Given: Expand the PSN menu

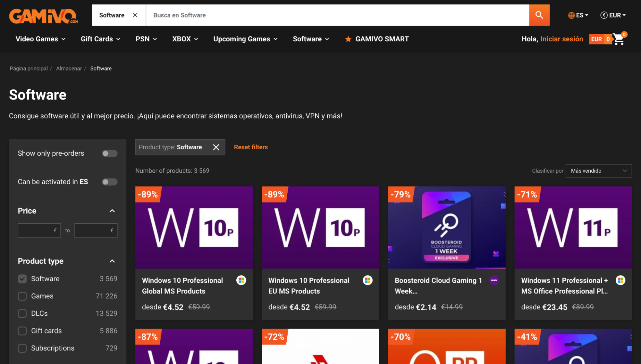Looking at the screenshot, I should pyautogui.click(x=146, y=39).
